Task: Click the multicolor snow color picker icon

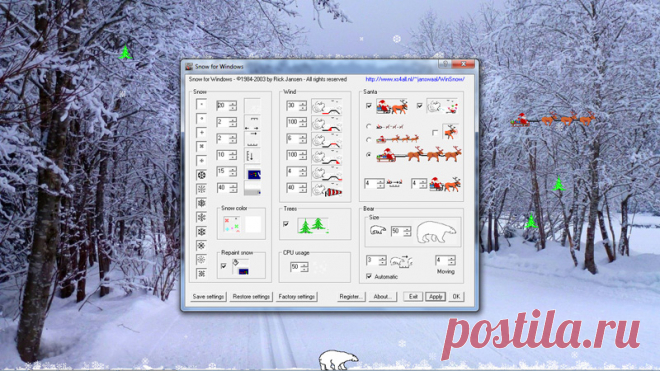Action: coord(232,224)
